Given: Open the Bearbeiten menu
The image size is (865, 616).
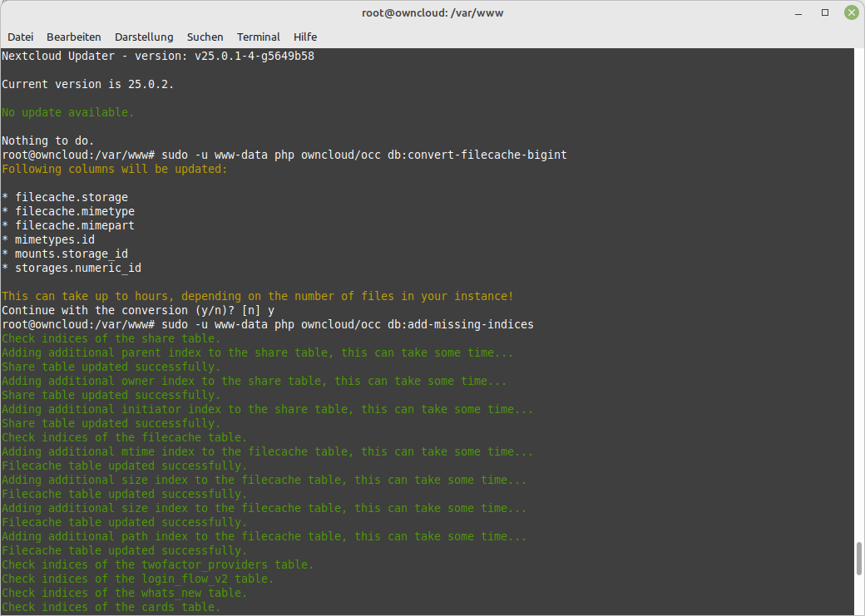Looking at the screenshot, I should click(x=74, y=37).
